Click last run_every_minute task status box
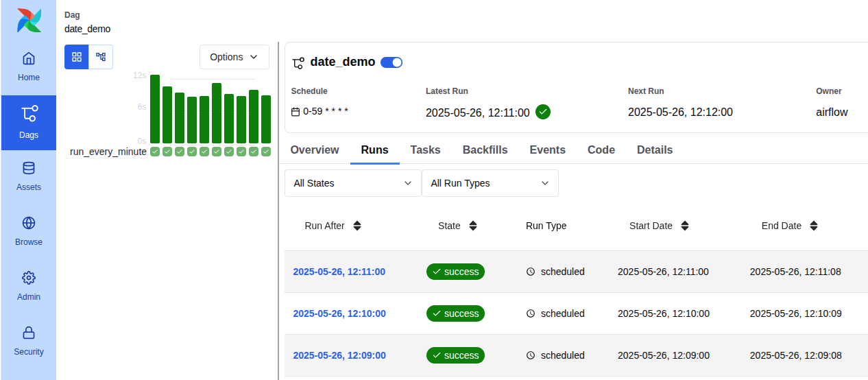Screen dimensions: 868x380 tap(266, 152)
